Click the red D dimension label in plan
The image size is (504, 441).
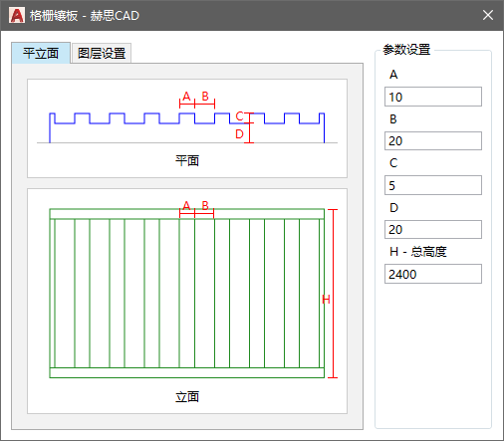click(239, 134)
